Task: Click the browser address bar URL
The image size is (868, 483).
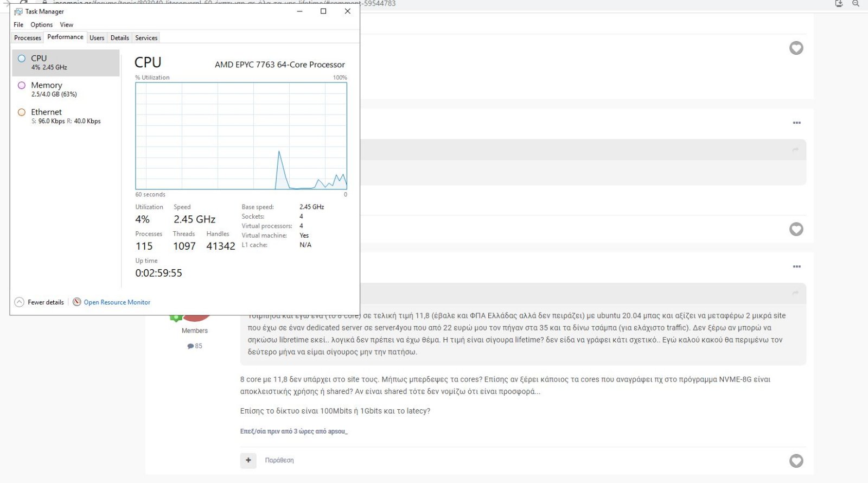Action: point(224,3)
